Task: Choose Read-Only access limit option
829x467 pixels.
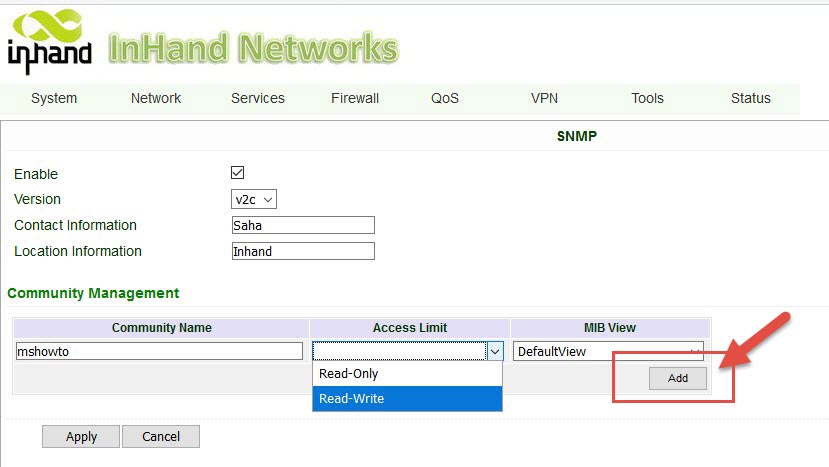Action: click(x=407, y=373)
